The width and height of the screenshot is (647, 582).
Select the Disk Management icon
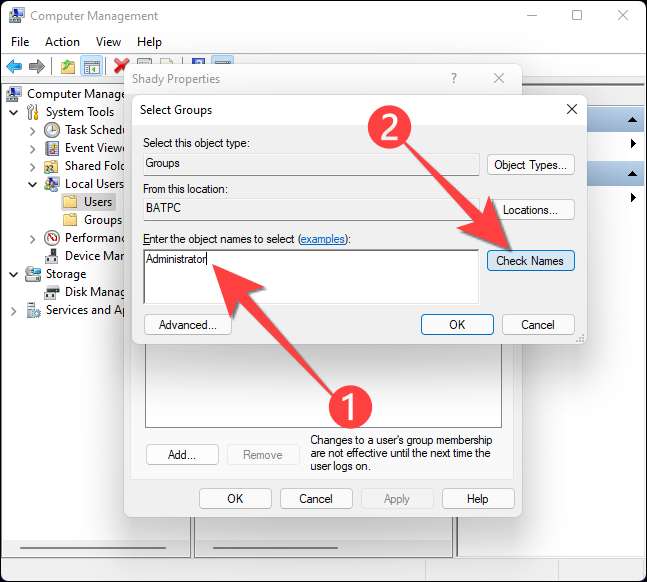click(52, 292)
